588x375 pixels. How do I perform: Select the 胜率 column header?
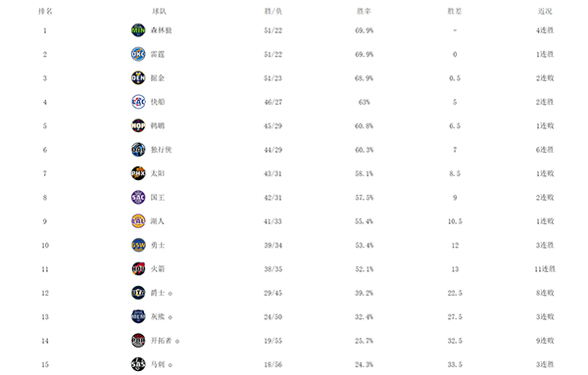tap(364, 11)
